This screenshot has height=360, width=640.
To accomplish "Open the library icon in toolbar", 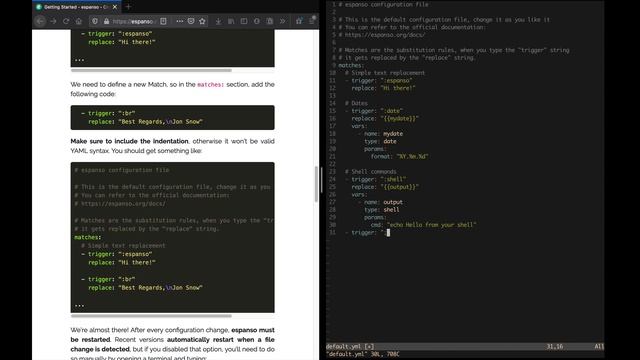I will (231, 21).
